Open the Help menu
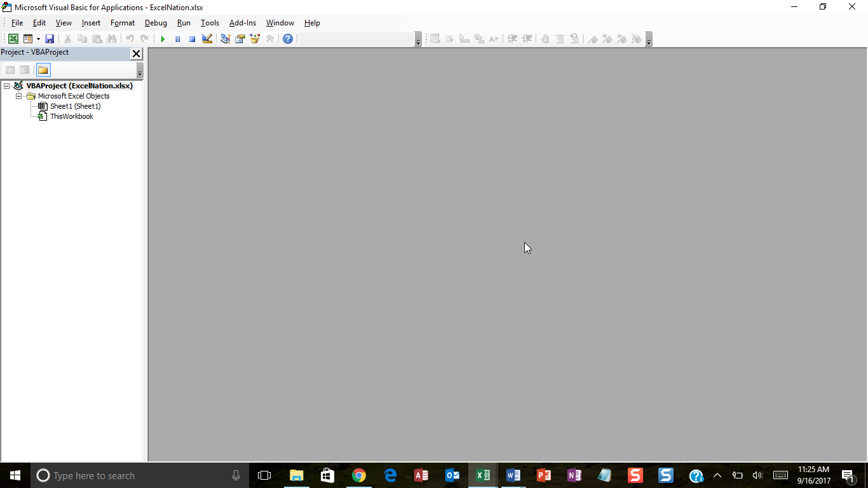The image size is (868, 488). click(x=312, y=23)
